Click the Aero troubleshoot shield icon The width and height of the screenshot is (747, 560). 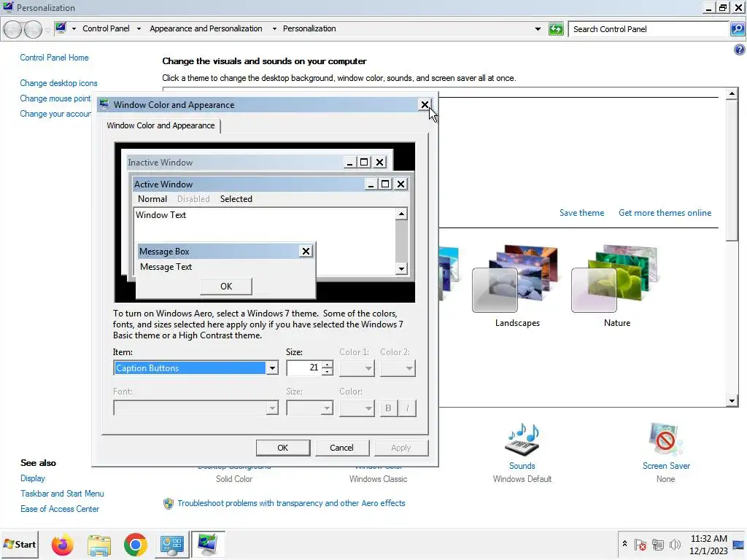(169, 503)
